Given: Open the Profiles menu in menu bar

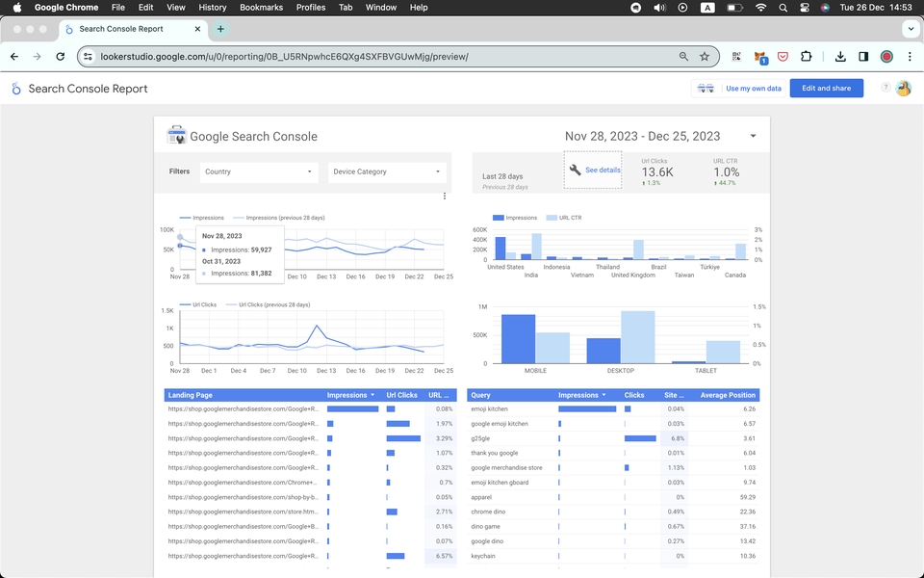Looking at the screenshot, I should point(311,7).
